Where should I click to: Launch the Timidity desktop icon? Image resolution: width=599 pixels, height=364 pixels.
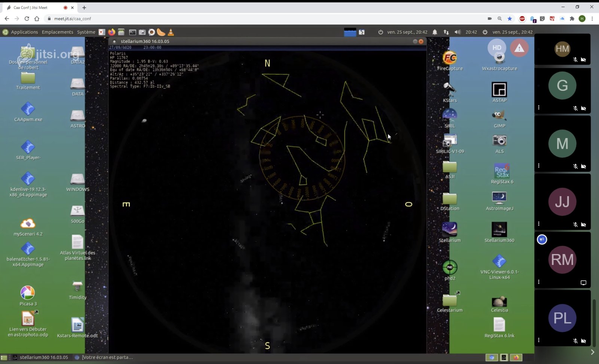pos(77,287)
